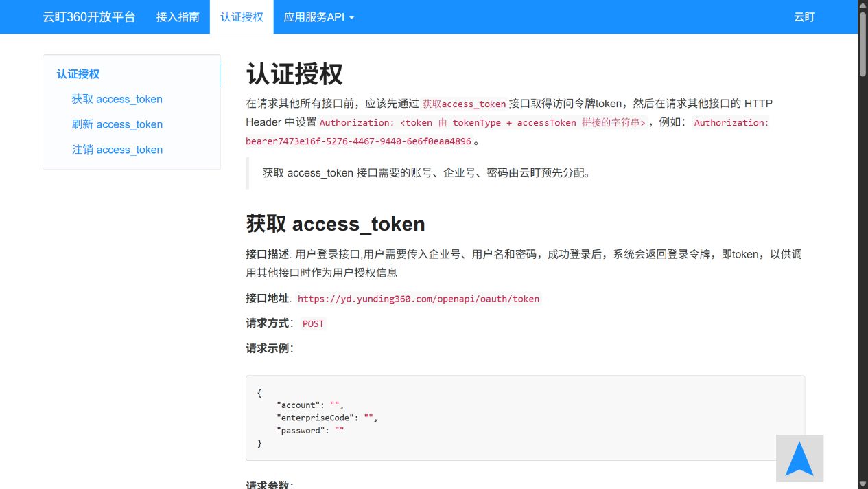Open the 云盯360开放平台 brand link
Screen dimensions: 868x489
89,17
